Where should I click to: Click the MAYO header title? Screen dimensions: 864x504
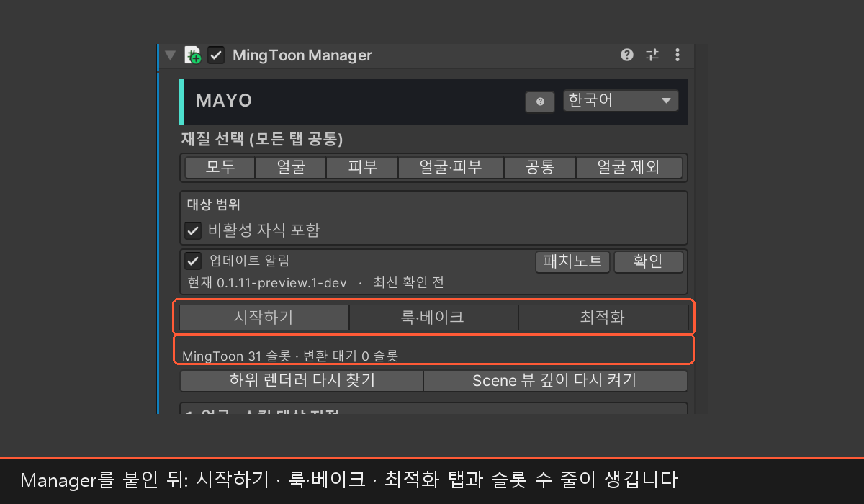224,101
